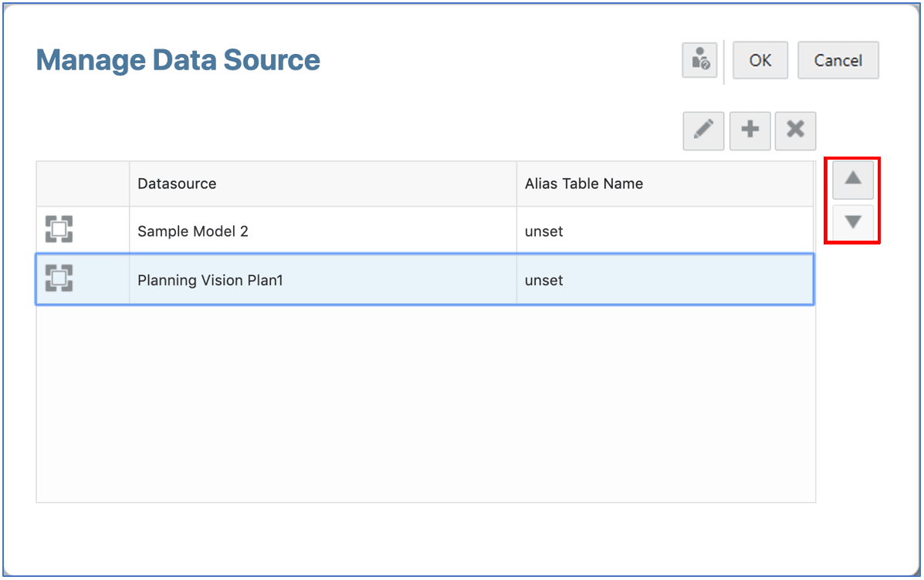Click the vertical divider left of OK

pos(723,62)
